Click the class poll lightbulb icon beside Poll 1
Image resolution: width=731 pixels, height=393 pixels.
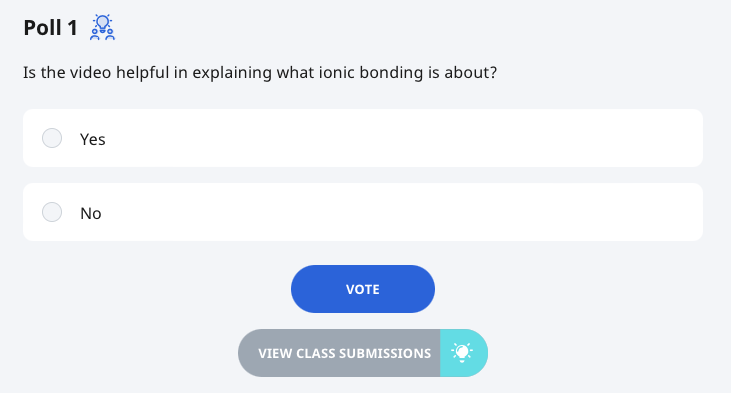(103, 27)
